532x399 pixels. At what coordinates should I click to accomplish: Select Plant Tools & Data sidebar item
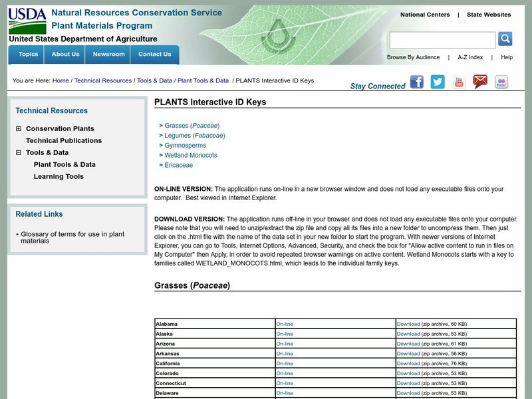coord(65,164)
